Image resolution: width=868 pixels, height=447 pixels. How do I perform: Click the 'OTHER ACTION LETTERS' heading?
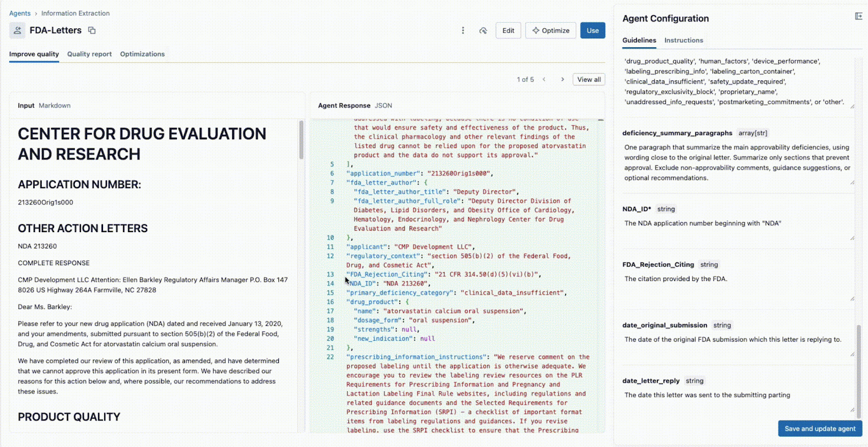(x=82, y=228)
